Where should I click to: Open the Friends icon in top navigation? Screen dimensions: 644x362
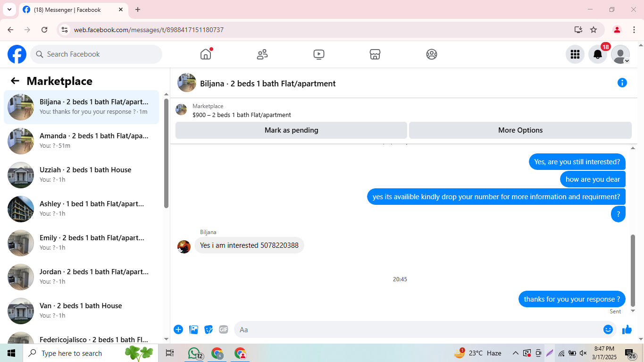point(262,54)
